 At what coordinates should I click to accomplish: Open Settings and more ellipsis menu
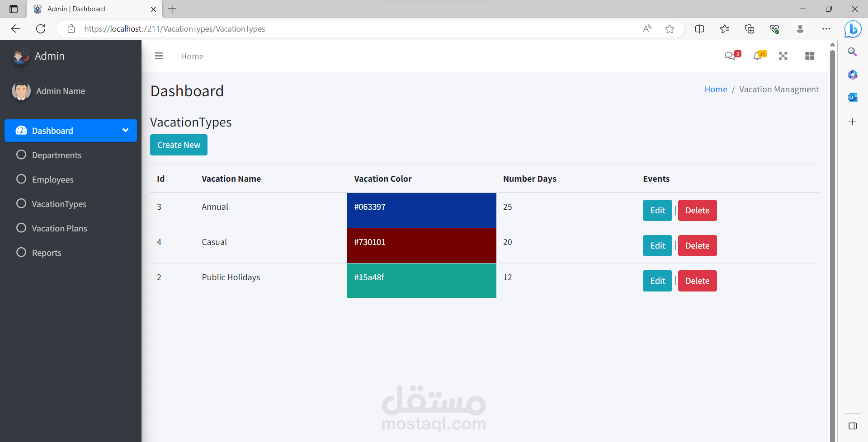pyautogui.click(x=826, y=29)
